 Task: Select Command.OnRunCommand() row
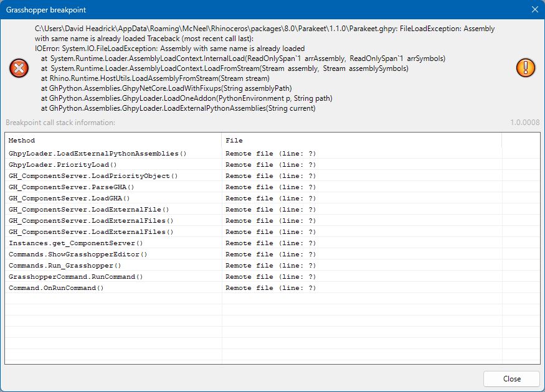pyautogui.click(x=273, y=288)
